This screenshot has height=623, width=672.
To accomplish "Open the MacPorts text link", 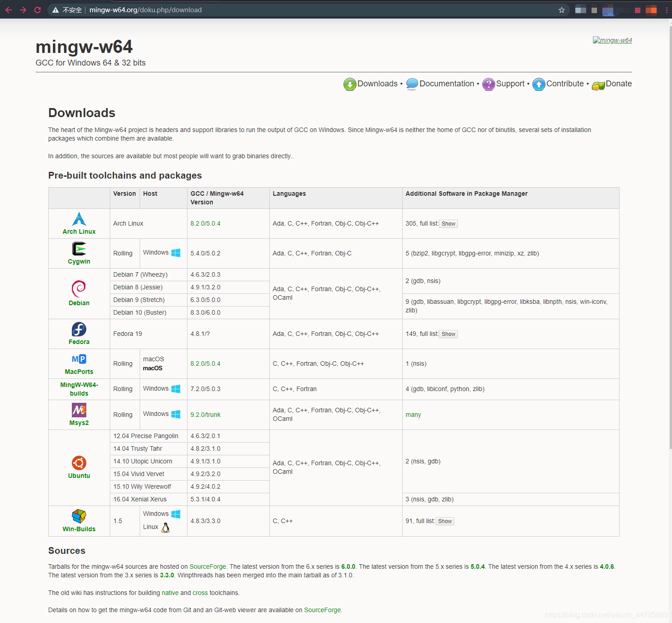I will [x=79, y=372].
